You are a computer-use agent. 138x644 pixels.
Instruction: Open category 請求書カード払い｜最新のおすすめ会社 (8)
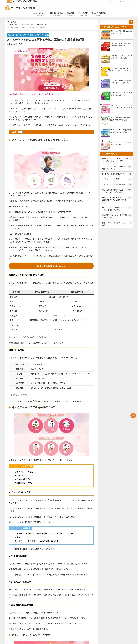pos(117,160)
